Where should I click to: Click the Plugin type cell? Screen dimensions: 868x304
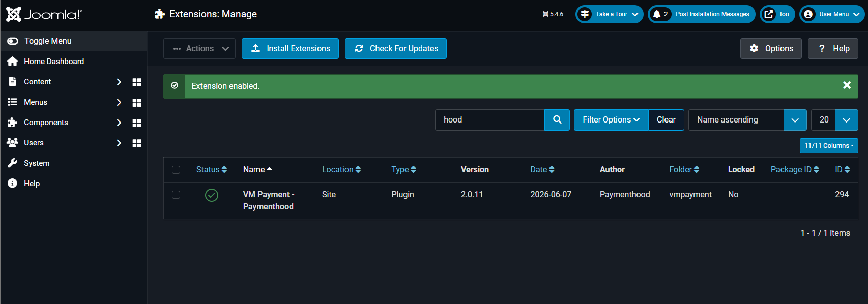coord(402,195)
